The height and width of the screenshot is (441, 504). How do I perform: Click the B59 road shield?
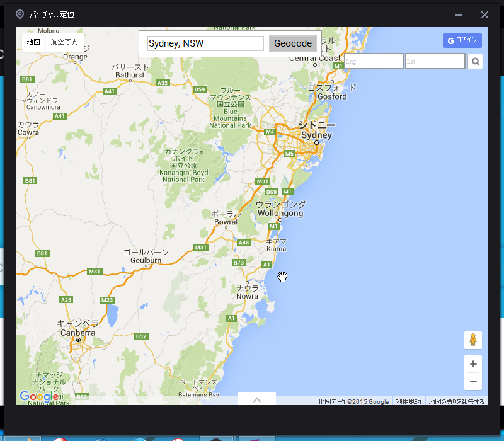click(x=200, y=89)
